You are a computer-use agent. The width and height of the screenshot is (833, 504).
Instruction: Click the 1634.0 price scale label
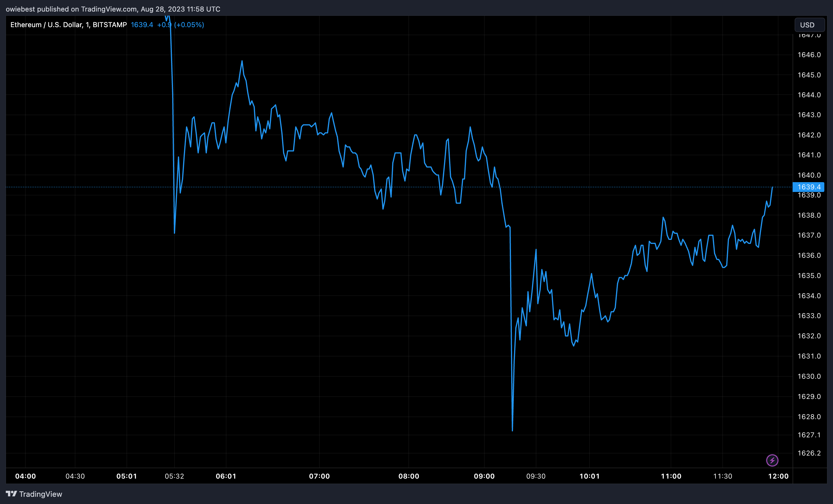click(809, 296)
